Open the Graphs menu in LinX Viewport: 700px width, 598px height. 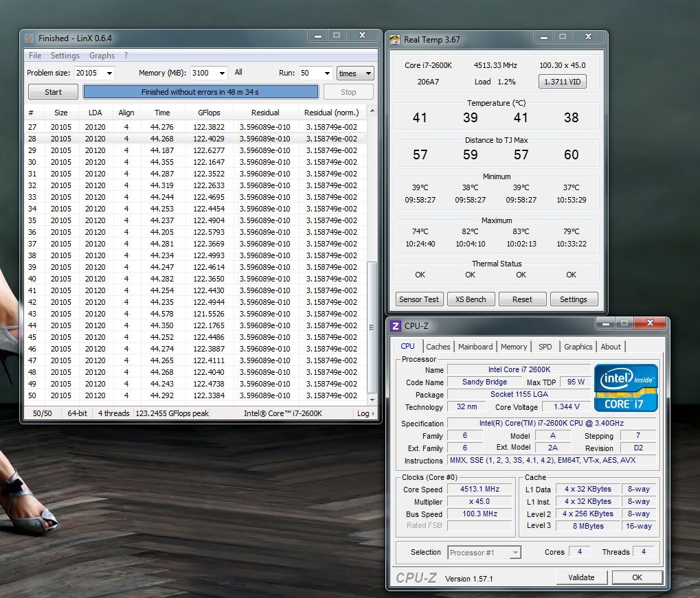point(102,56)
